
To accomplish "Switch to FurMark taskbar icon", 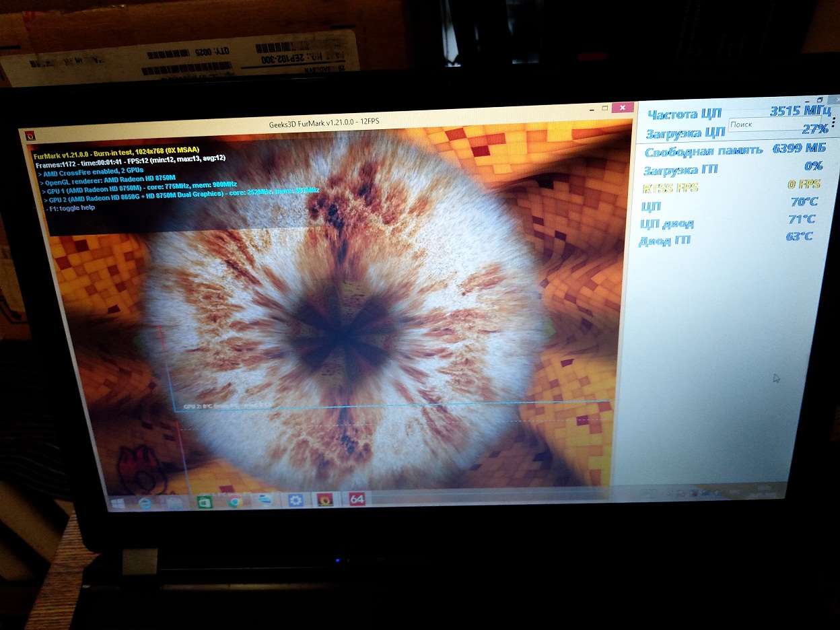I will [x=326, y=500].
